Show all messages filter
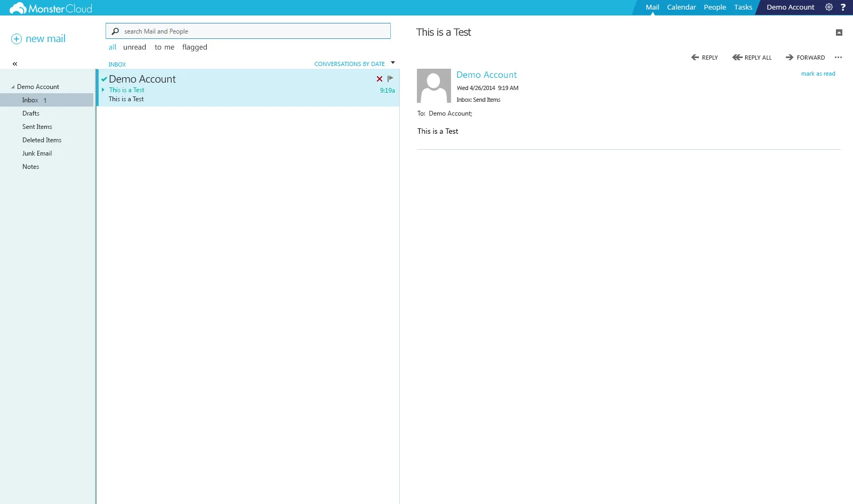 click(112, 47)
